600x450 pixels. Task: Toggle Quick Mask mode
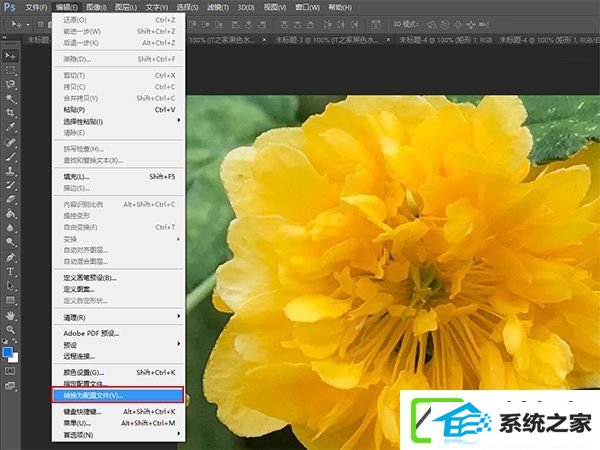click(10, 371)
